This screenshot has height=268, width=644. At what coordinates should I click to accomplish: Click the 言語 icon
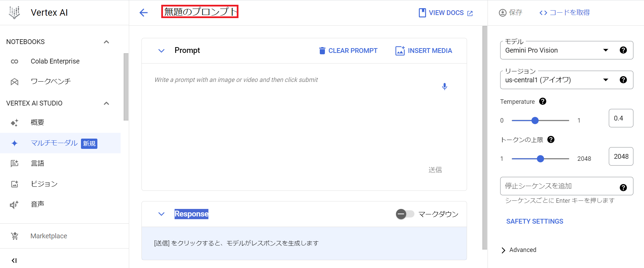14,164
